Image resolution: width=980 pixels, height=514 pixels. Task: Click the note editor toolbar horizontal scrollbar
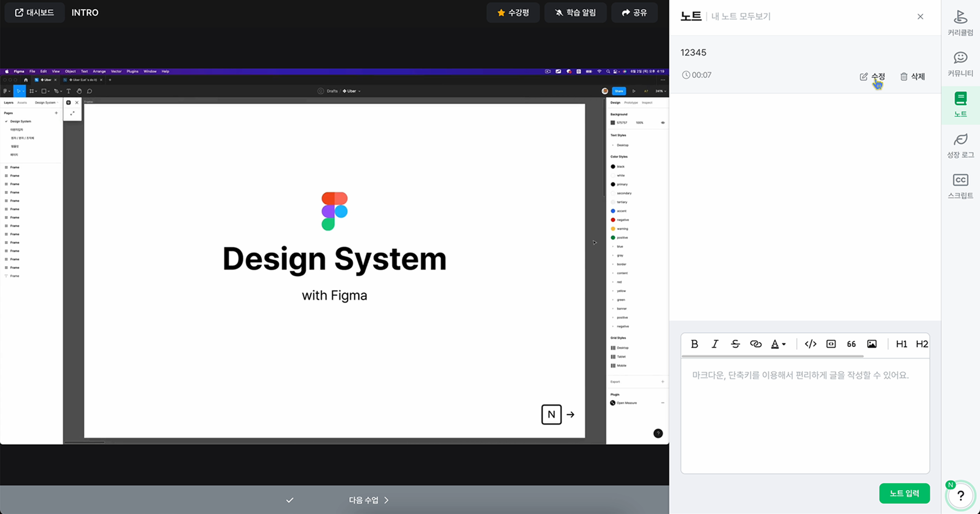click(x=772, y=356)
